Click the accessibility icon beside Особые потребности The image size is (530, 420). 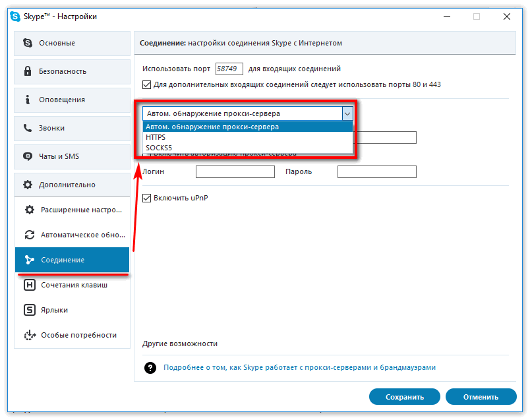30,335
